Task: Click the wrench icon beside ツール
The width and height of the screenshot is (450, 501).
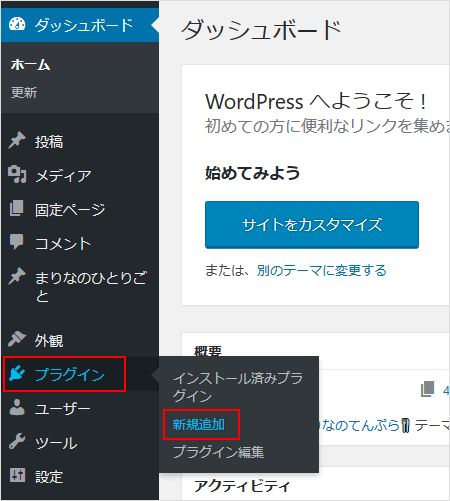Action: pos(17,441)
